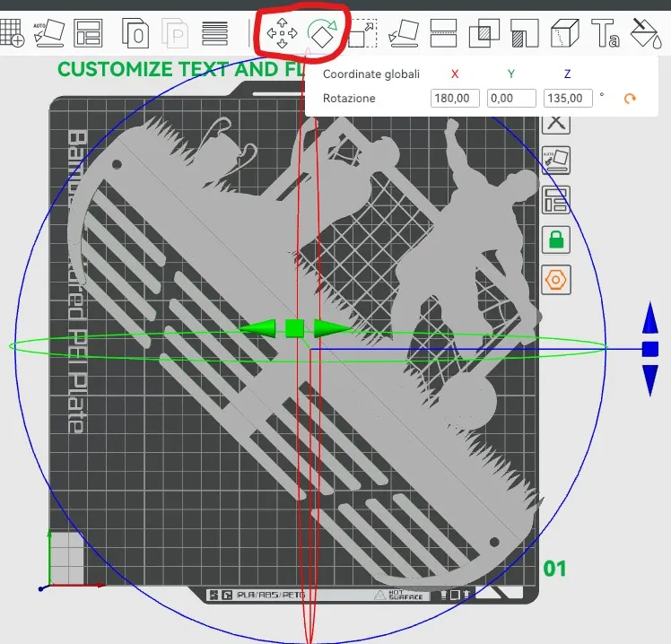671x644 pixels.
Task: Select the Move tool with four arrows
Action: pyautogui.click(x=282, y=33)
